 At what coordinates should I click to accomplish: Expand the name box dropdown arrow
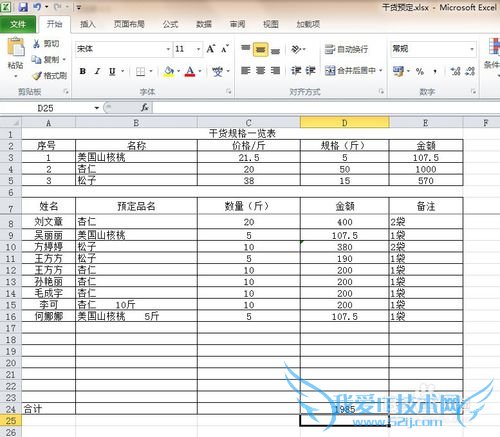pos(97,108)
